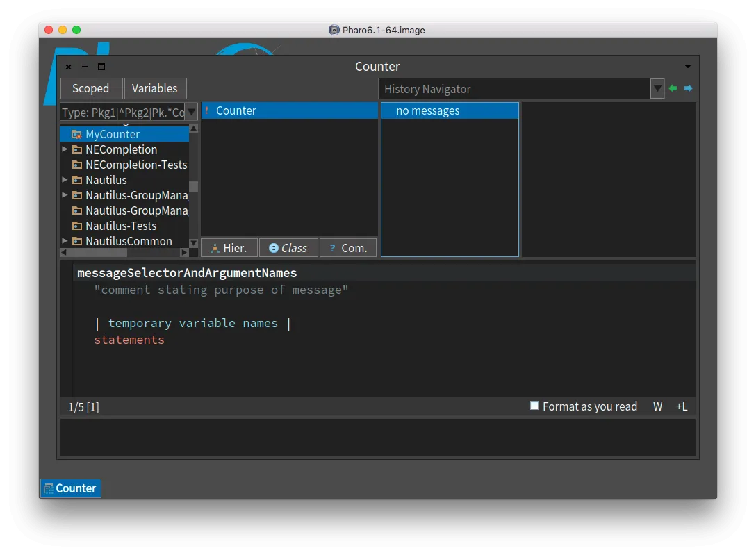Click the Counter taskbar button
Screen dimensions: 756x555
71,488
